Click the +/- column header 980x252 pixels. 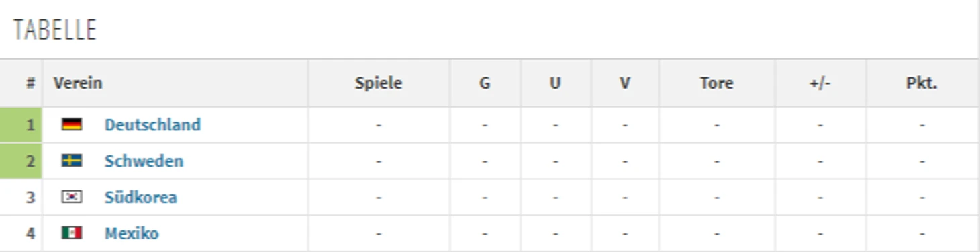(x=820, y=83)
